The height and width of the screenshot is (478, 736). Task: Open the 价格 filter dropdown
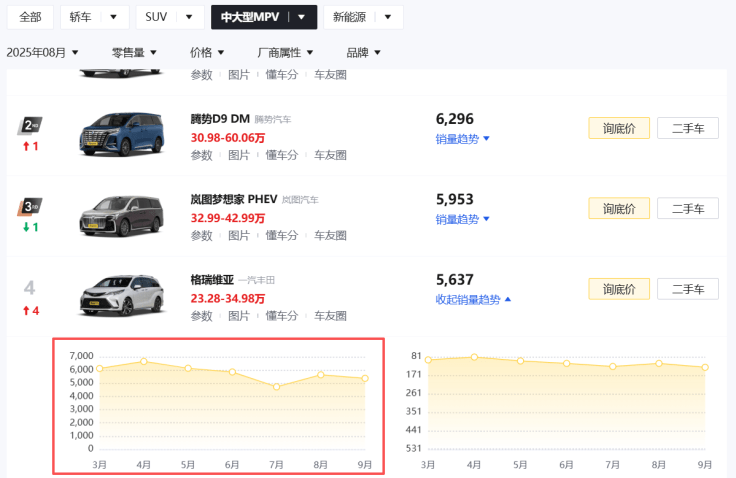coord(207,53)
